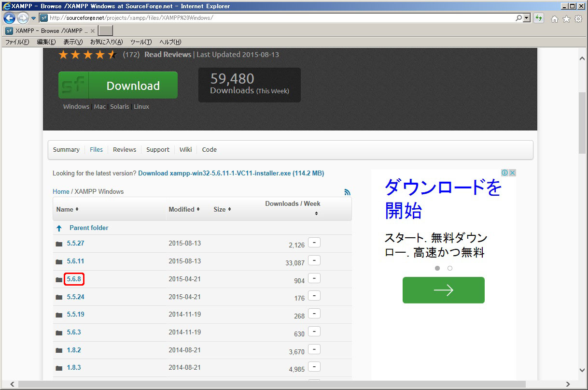
Task: Click the Home icon in browser toolbar
Action: [555, 19]
